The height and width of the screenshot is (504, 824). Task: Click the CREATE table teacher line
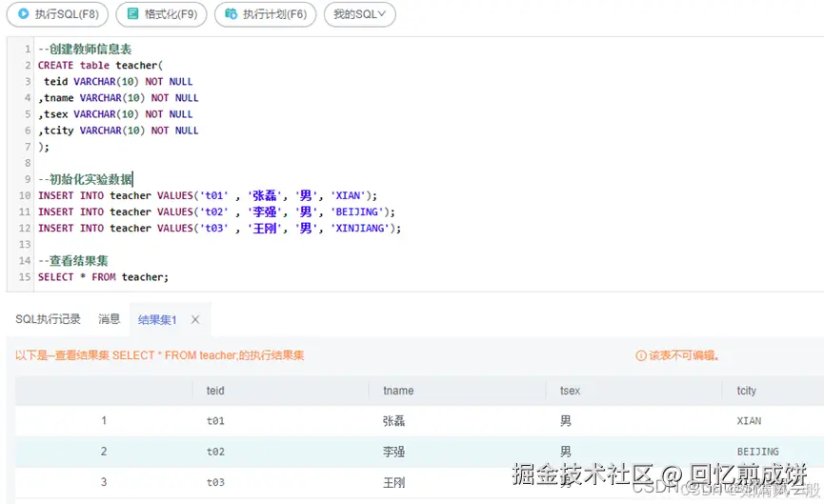click(x=100, y=65)
